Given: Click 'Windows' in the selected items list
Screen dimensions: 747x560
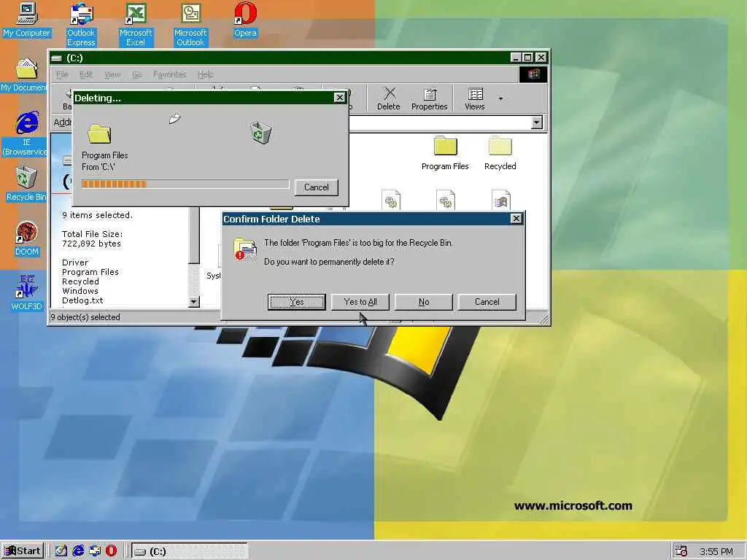Looking at the screenshot, I should coord(80,291).
